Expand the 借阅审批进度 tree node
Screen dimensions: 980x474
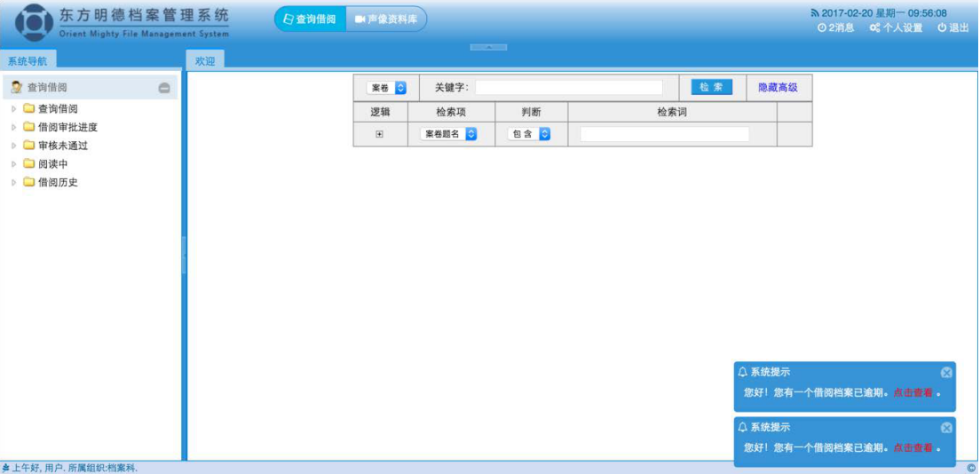(x=13, y=127)
